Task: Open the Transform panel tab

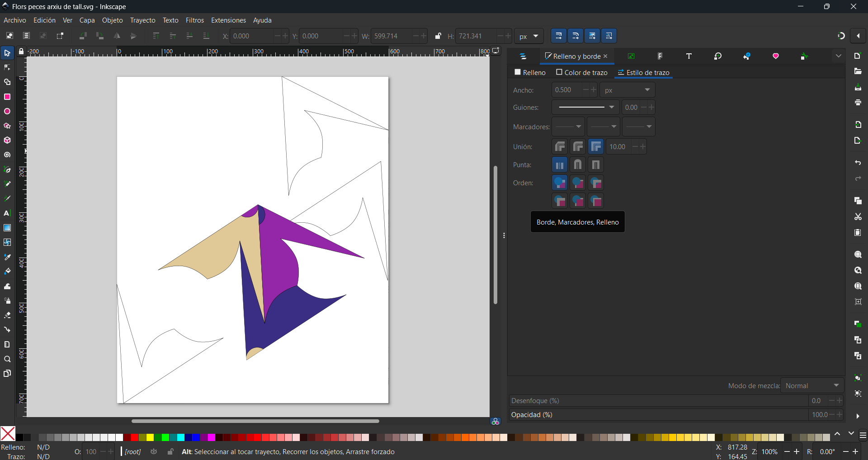Action: [718, 56]
